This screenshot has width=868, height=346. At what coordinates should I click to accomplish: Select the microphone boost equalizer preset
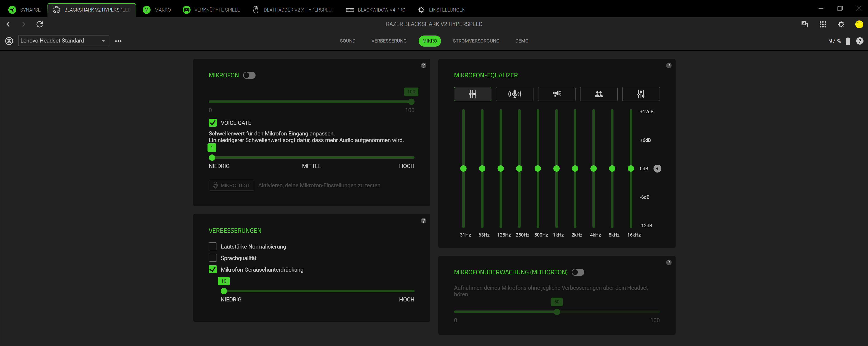tap(514, 94)
